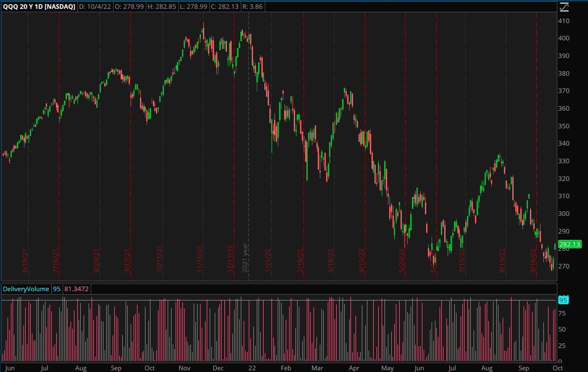The height and width of the screenshot is (372, 588).
Task: Click the QQQ 20 Y 1D [NASDAQ] chart title
Action: [x=39, y=7]
